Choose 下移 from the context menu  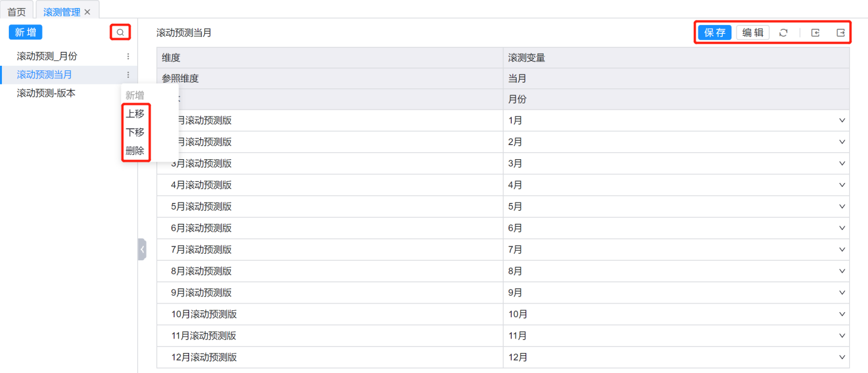tap(135, 132)
